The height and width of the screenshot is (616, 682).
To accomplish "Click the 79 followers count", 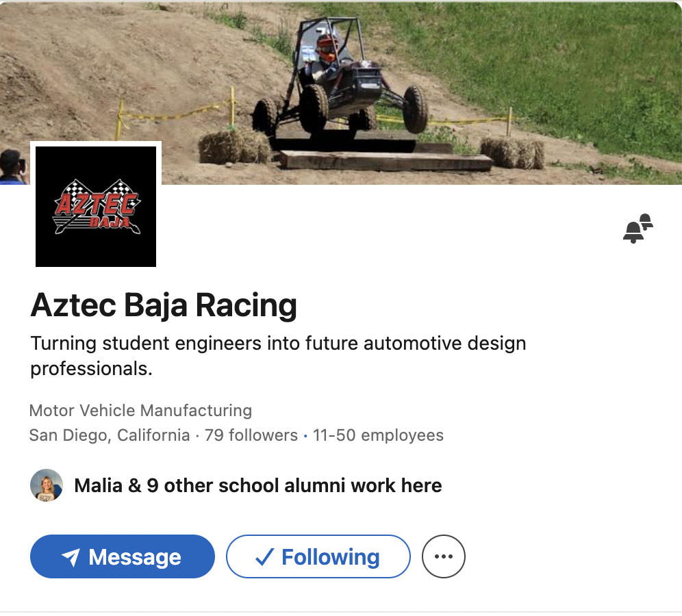I will 251,435.
